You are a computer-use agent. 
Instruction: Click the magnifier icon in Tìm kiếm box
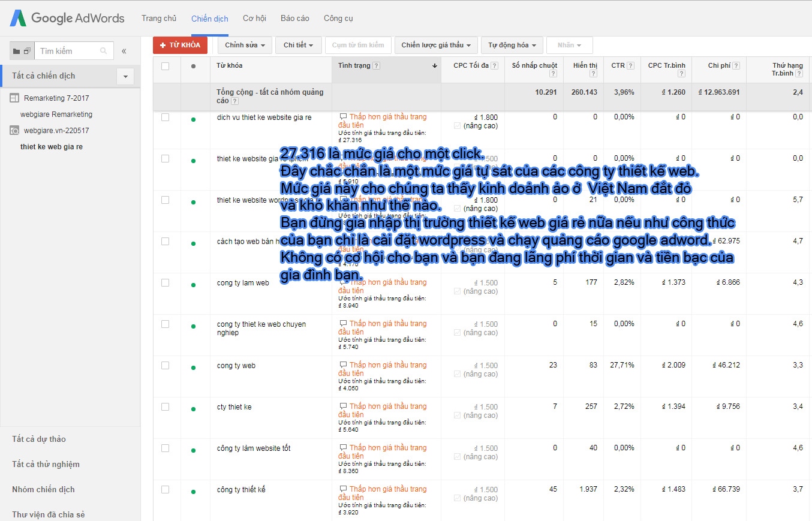[104, 52]
